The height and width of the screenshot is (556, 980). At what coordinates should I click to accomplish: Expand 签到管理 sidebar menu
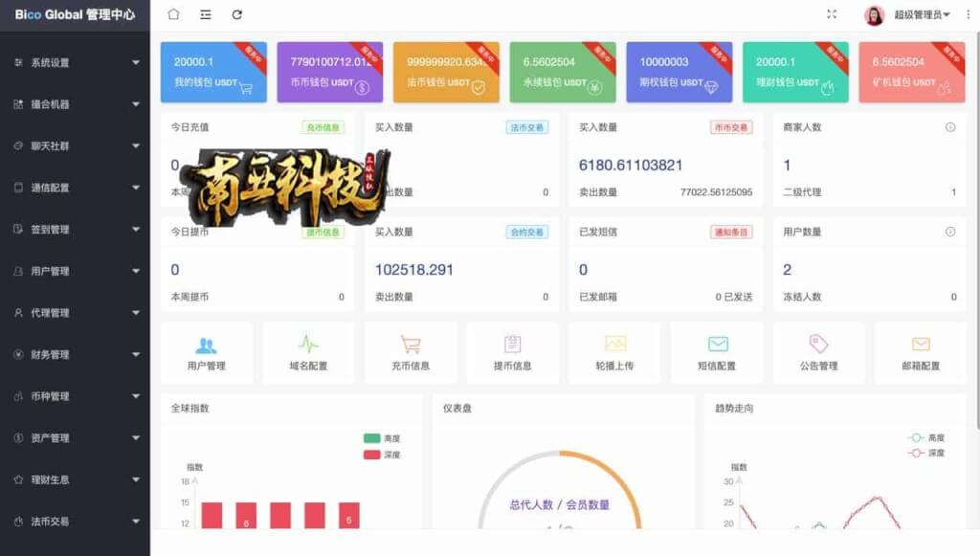click(x=75, y=230)
